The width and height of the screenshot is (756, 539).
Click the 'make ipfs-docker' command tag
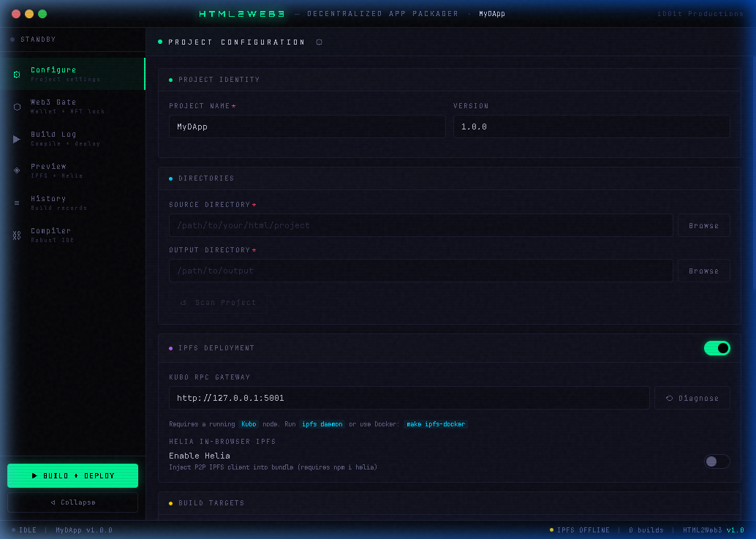pyautogui.click(x=436, y=424)
